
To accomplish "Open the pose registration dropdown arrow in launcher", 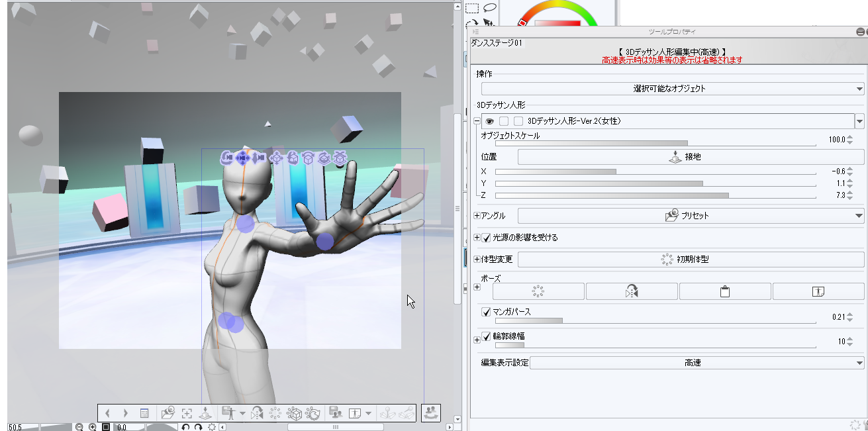I will click(x=242, y=413).
